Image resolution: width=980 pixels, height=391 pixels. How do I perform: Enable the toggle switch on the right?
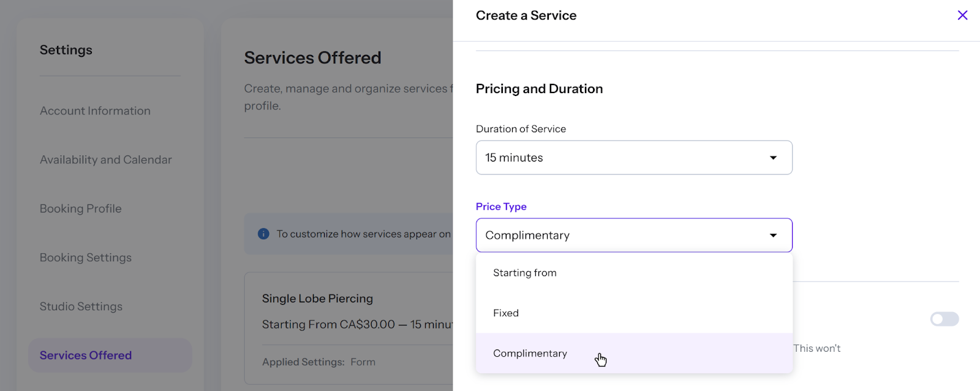[x=944, y=319]
